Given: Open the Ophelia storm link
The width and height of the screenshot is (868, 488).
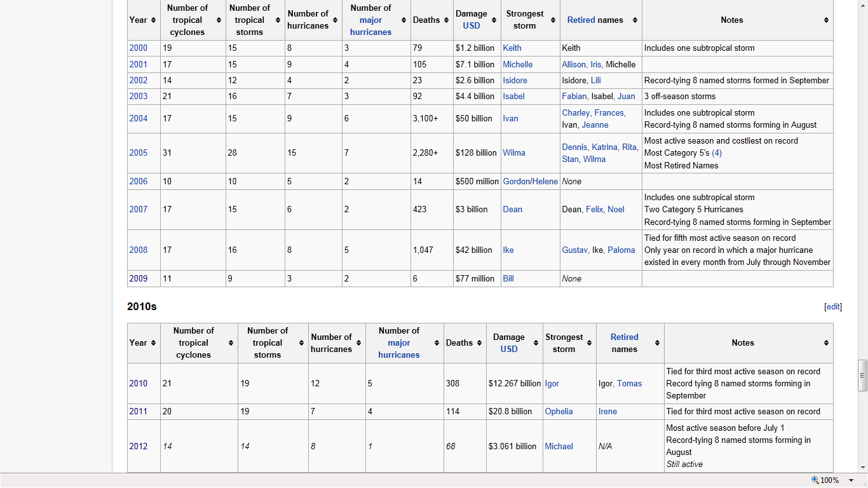Looking at the screenshot, I should point(559,412).
